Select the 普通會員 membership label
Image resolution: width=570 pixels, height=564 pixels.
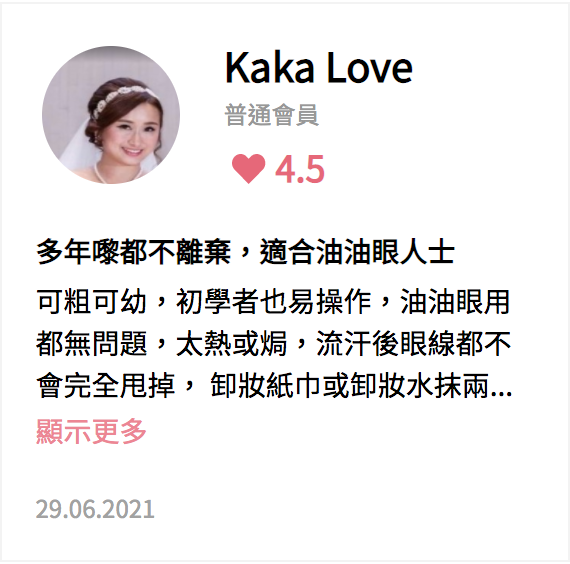272,115
